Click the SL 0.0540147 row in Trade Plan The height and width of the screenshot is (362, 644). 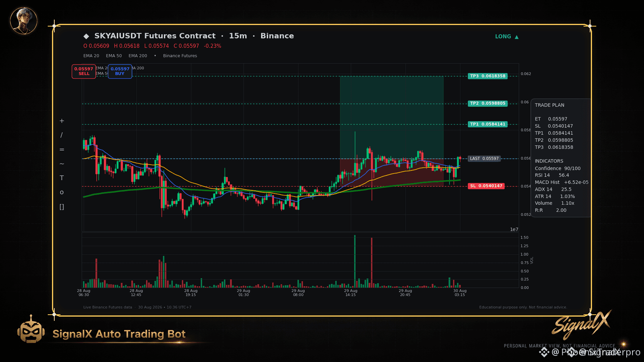pos(554,126)
